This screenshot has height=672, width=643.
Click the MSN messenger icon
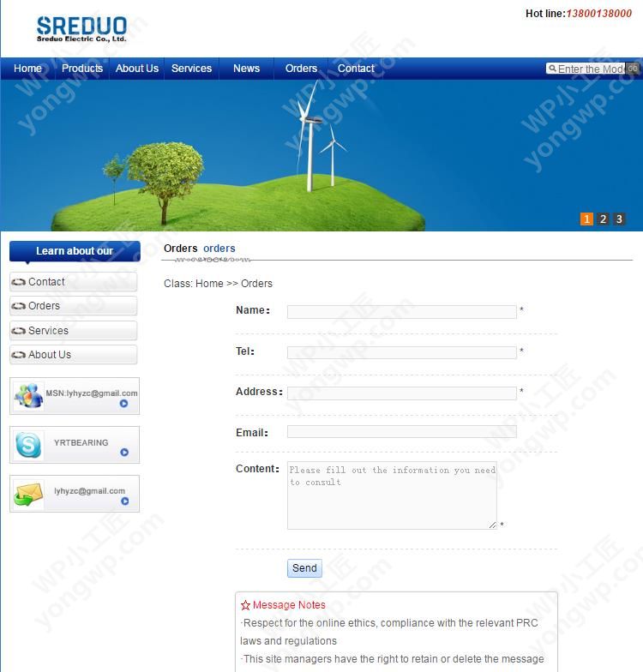(x=27, y=396)
